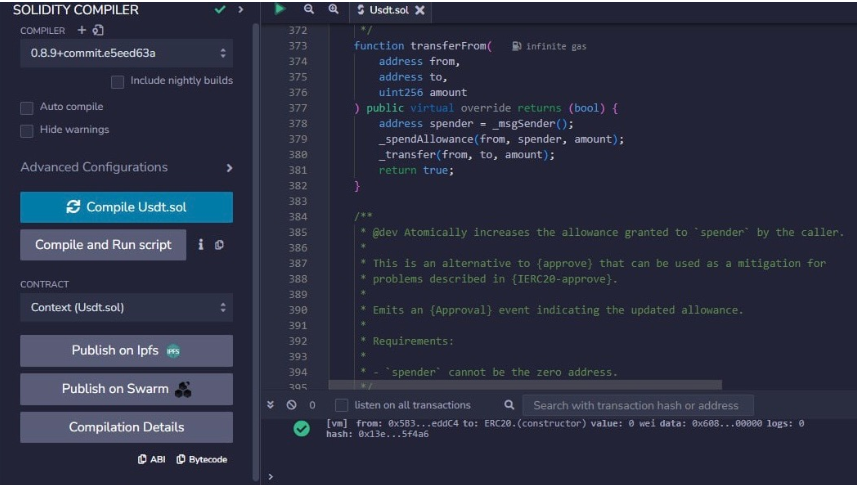Collapse the terminal panel with double chevron
Screen dimensions: 857x485
[x=270, y=405]
